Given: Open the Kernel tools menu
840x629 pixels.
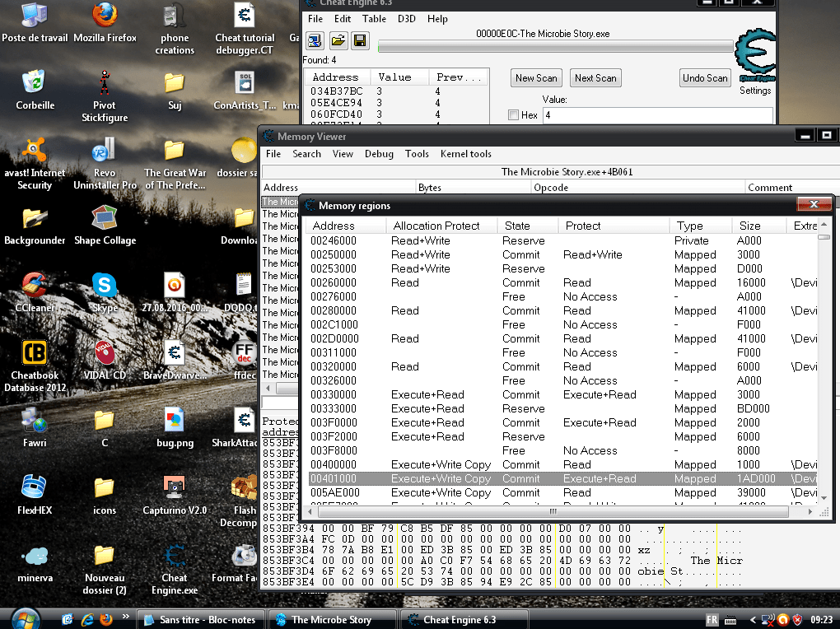Looking at the screenshot, I should pos(465,154).
